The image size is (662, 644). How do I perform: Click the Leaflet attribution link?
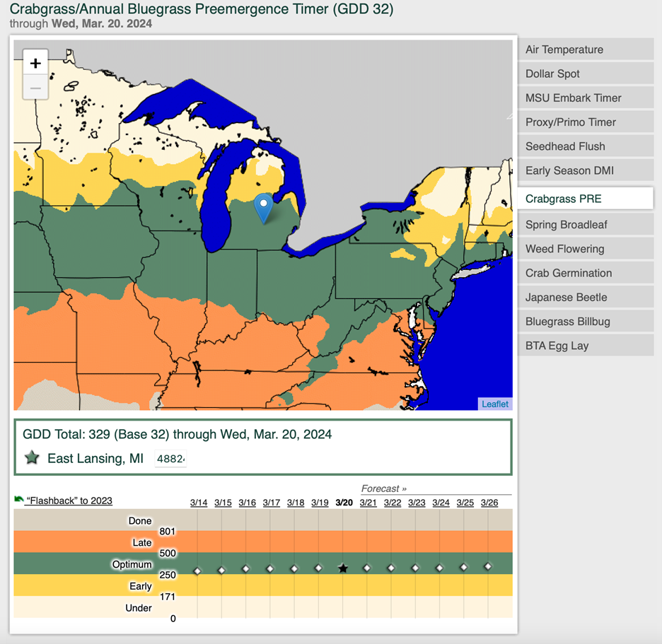(x=494, y=404)
